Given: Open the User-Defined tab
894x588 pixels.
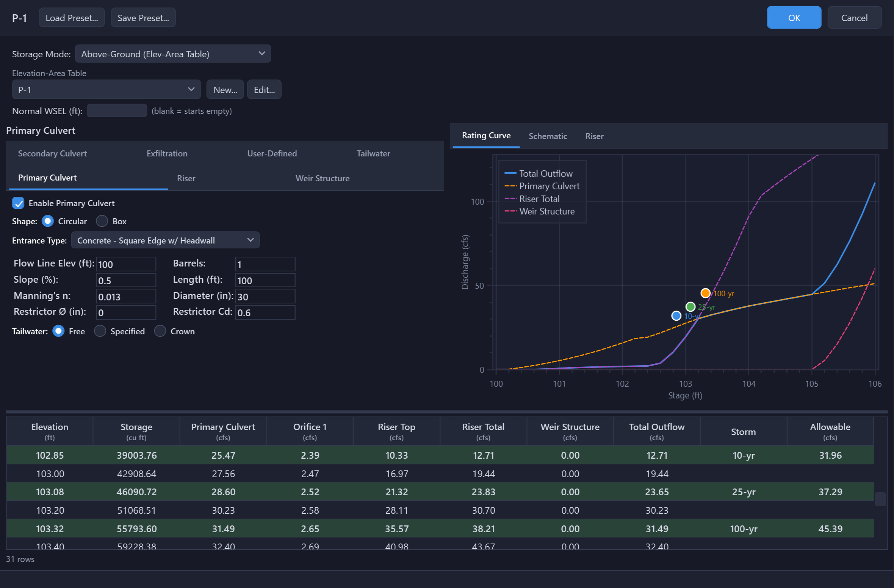Looking at the screenshot, I should pyautogui.click(x=272, y=153).
